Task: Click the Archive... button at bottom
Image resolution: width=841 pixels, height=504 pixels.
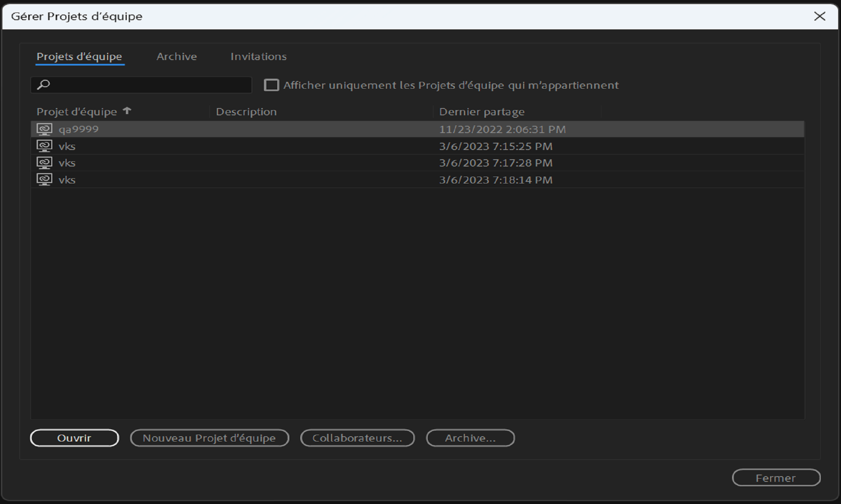Action: (470, 438)
